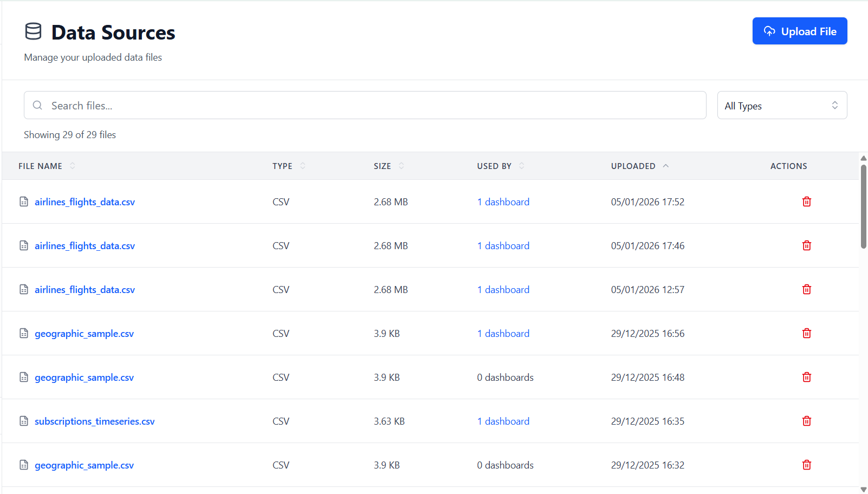Viewport: 868px width, 494px height.
Task: Open airlines_flights_data.csv uploaded at 17:52
Action: (x=85, y=202)
